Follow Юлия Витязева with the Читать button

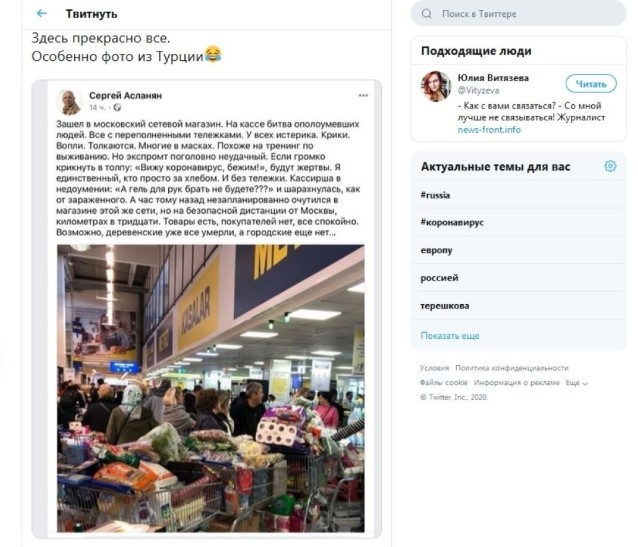point(590,84)
